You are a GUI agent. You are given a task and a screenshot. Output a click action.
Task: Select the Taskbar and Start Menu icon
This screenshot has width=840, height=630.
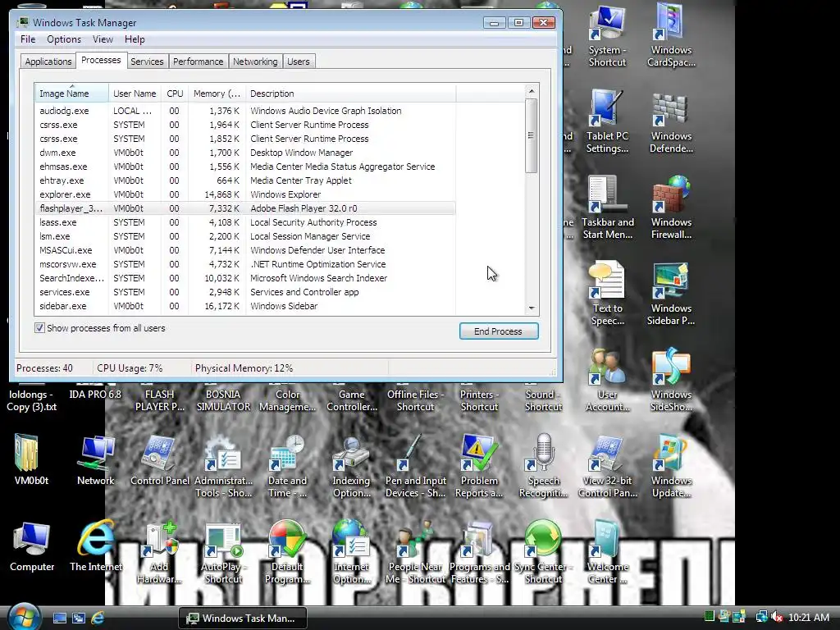click(607, 208)
